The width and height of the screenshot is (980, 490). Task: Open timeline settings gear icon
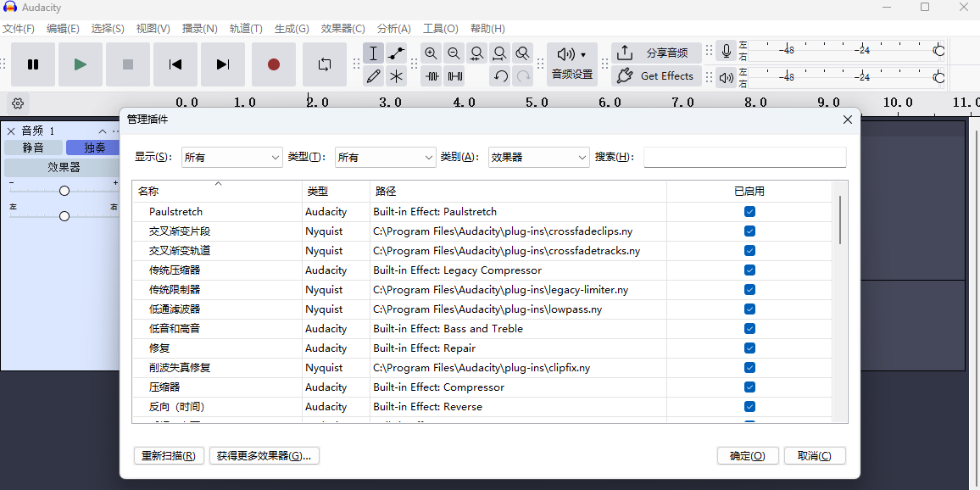click(x=18, y=103)
